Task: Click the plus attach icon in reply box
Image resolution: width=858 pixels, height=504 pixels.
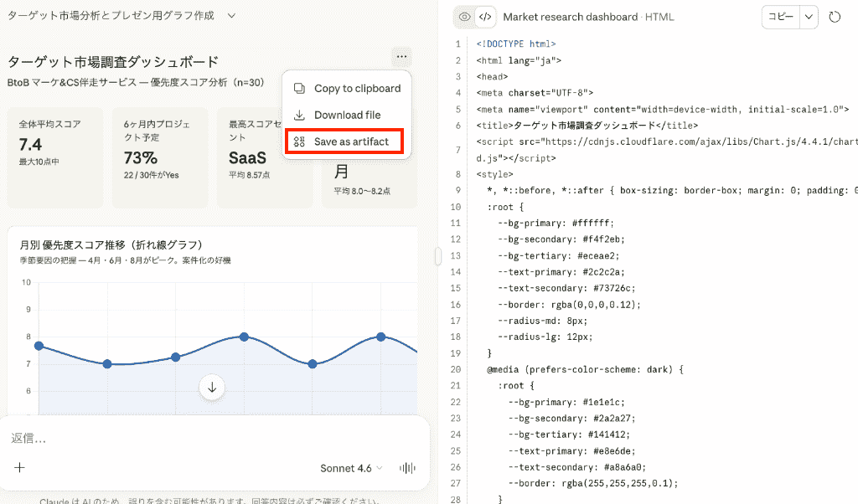Action: (20, 467)
